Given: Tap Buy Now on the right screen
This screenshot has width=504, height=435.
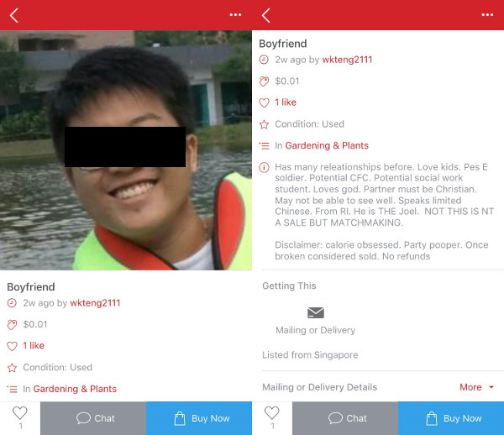Looking at the screenshot, I should [451, 418].
